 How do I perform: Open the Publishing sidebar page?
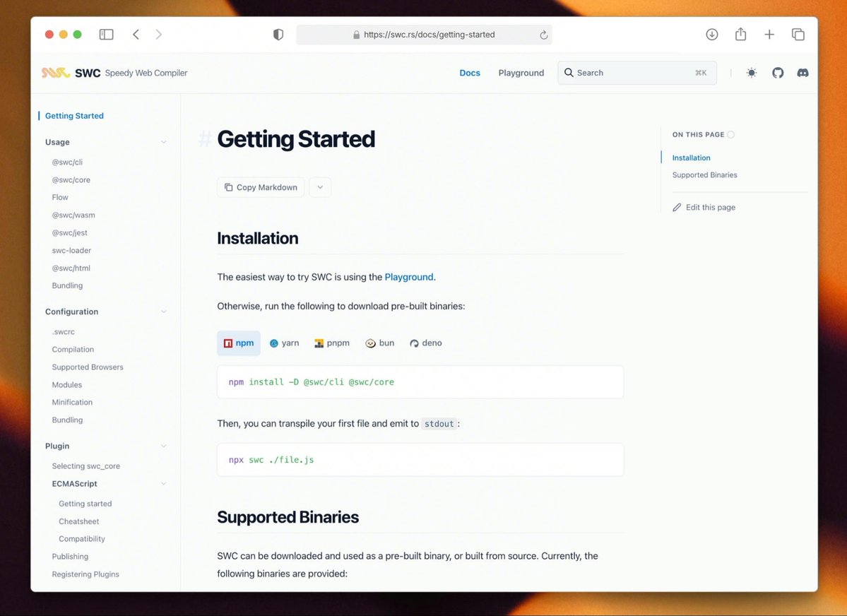tap(70, 557)
